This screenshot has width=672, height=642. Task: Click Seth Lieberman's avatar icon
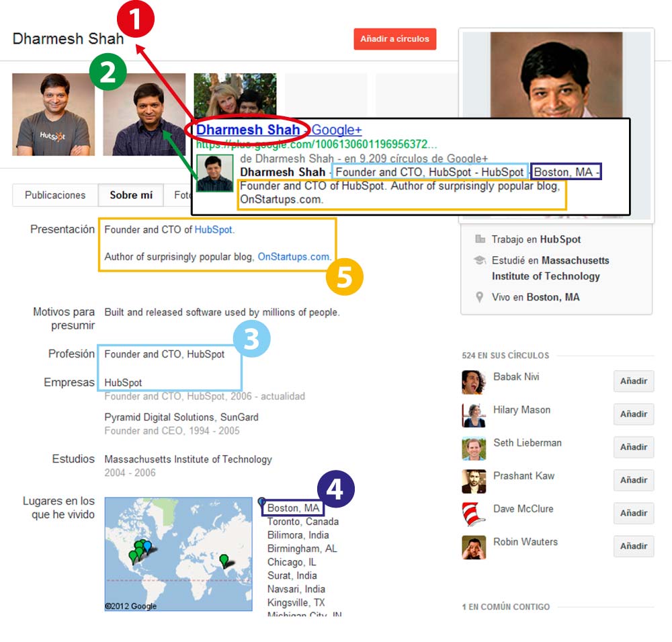pos(474,448)
